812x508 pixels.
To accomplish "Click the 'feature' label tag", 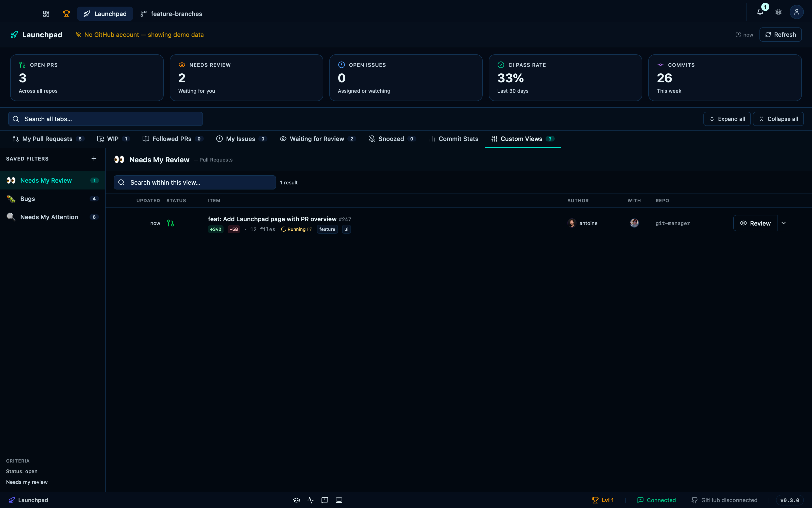I will pyautogui.click(x=327, y=229).
